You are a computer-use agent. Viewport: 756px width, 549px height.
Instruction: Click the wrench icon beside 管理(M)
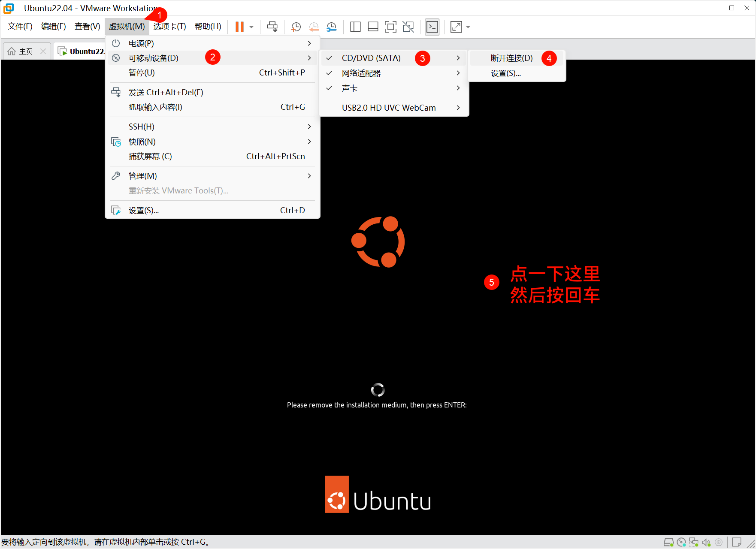point(116,176)
